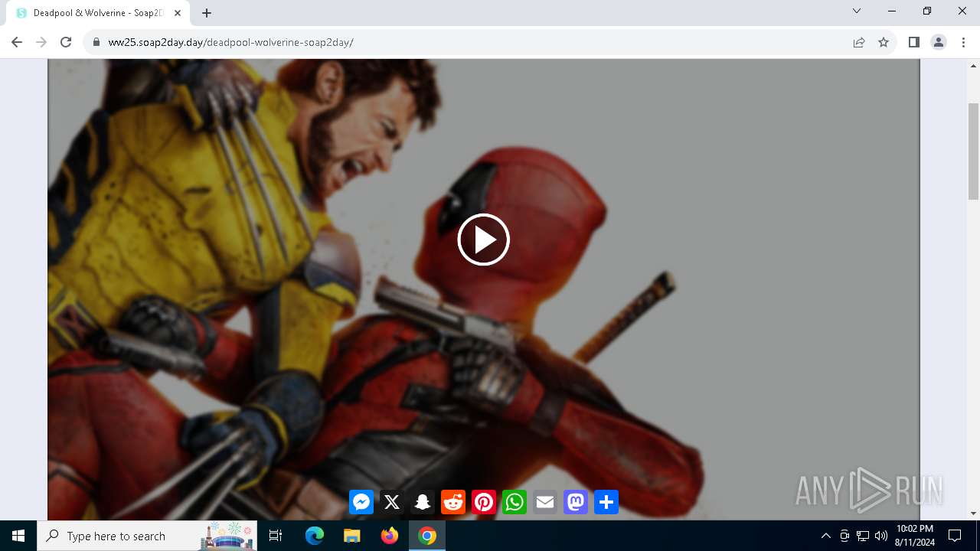
Task: Select the Deadpool & Wolverine tab
Action: click(x=98, y=13)
